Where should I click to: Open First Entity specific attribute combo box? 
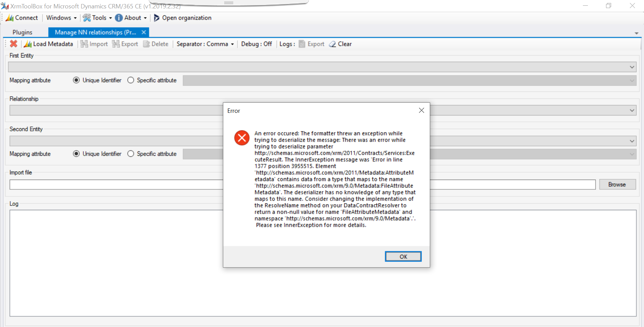pos(410,80)
